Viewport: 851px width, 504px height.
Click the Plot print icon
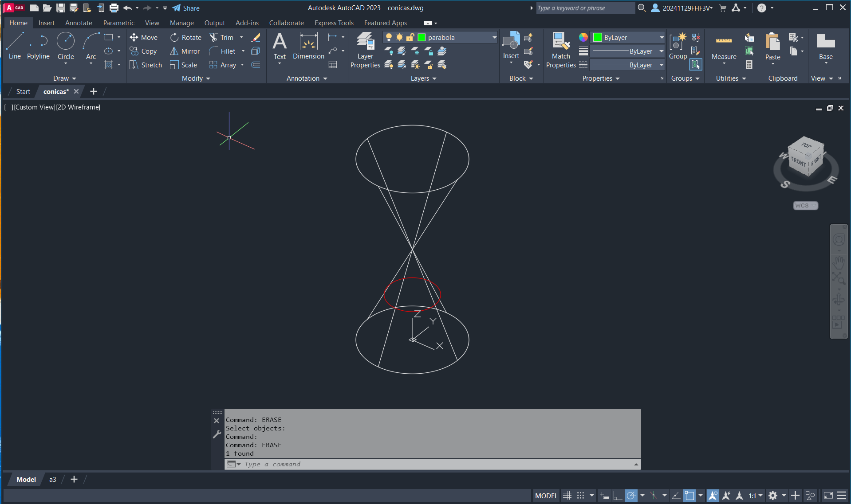point(114,8)
